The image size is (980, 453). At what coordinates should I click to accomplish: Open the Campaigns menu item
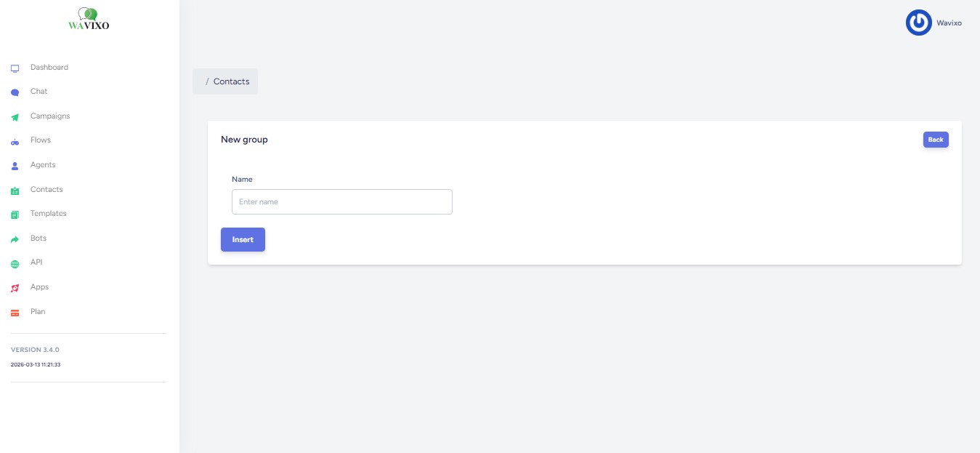[x=50, y=116]
